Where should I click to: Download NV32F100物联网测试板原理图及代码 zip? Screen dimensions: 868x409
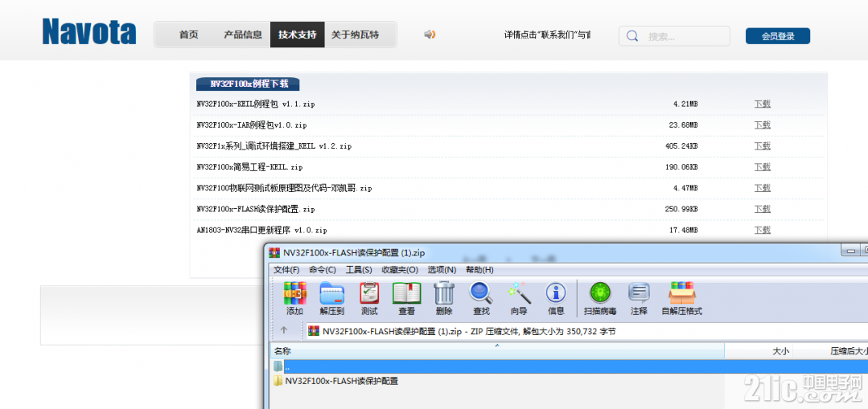click(763, 187)
